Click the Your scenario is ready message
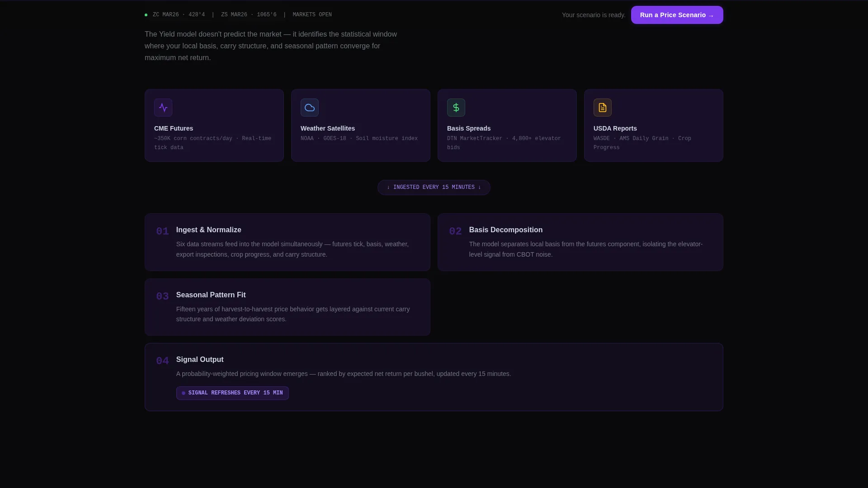This screenshot has height=488, width=868. tap(594, 15)
